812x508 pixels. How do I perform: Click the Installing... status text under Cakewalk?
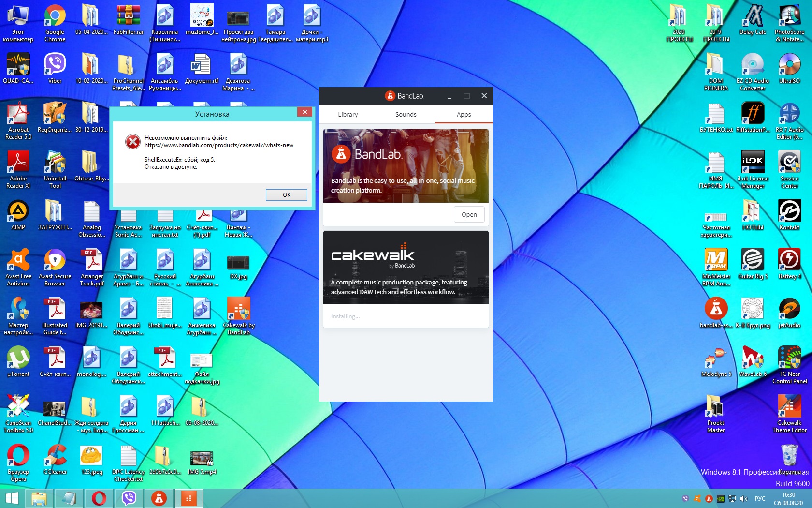point(345,316)
